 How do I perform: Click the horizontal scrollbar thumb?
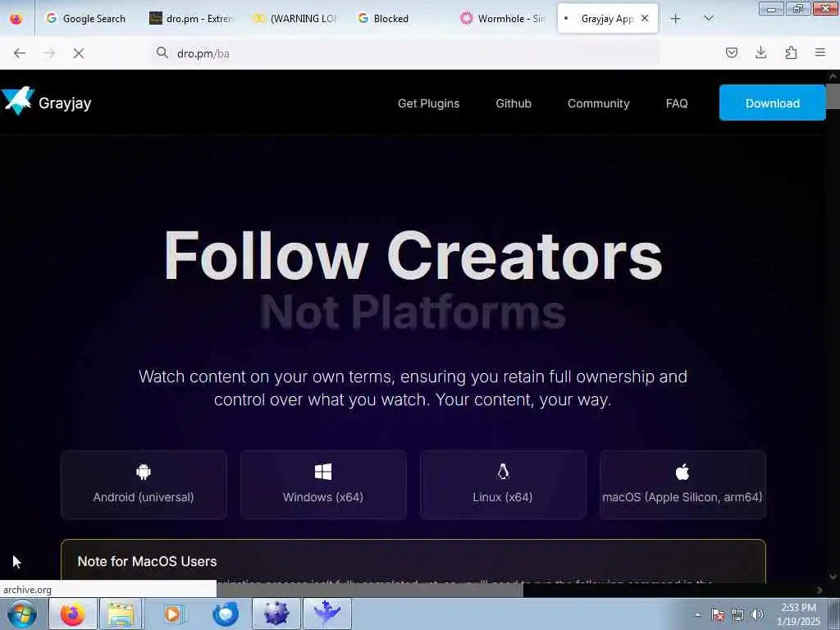[x=370, y=590]
